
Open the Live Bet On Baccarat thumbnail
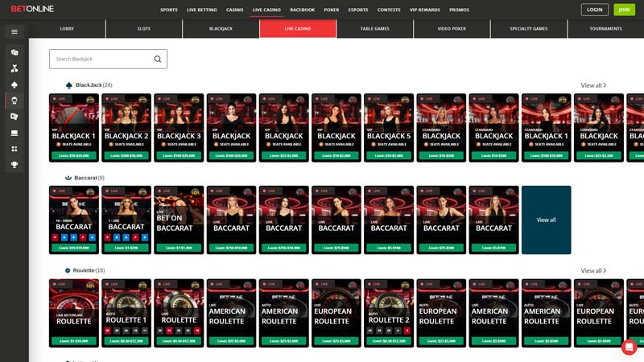tap(179, 220)
